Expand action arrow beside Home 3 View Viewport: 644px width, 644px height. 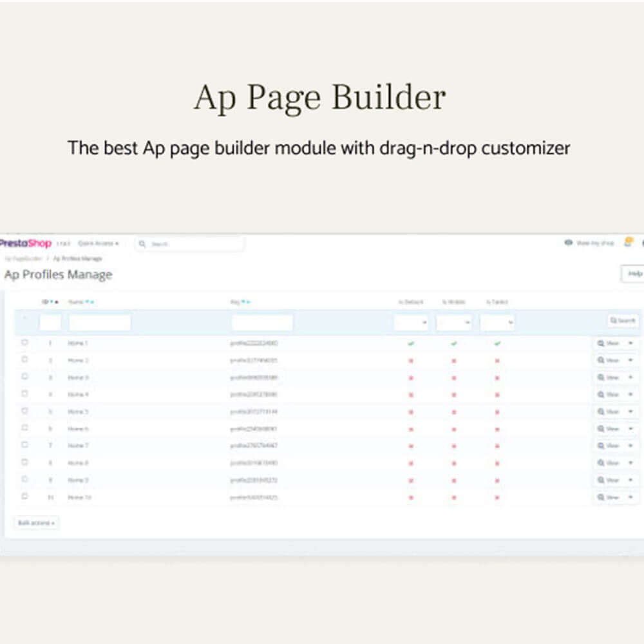(630, 377)
